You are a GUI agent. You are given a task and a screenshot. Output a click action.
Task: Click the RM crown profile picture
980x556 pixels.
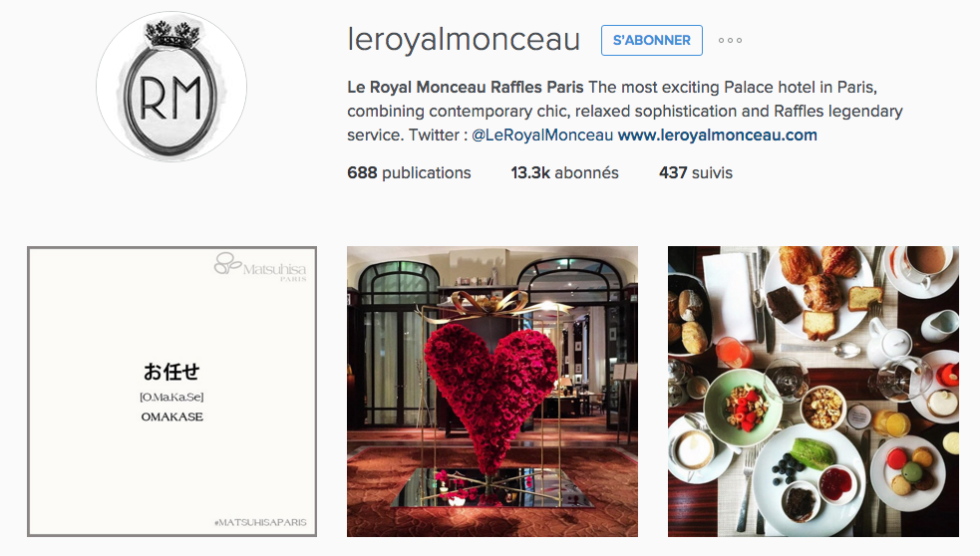click(x=171, y=87)
